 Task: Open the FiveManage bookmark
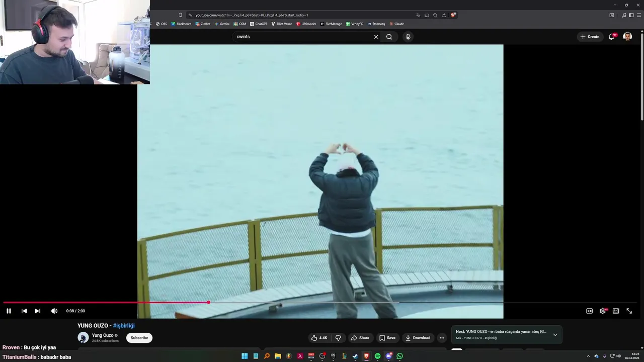(331, 24)
